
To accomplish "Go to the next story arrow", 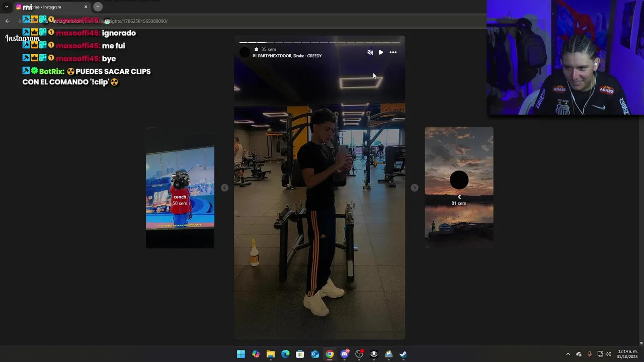I will coord(414,188).
